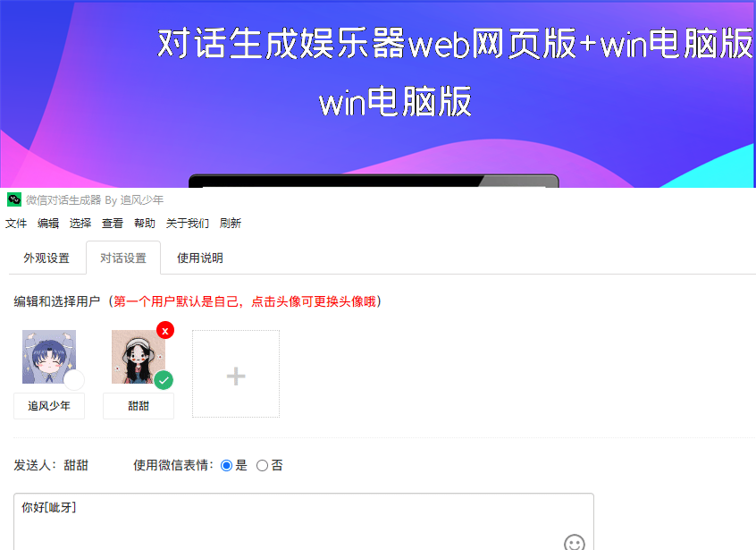Open the 选择 menu
This screenshot has width=756, height=550.
coord(80,223)
